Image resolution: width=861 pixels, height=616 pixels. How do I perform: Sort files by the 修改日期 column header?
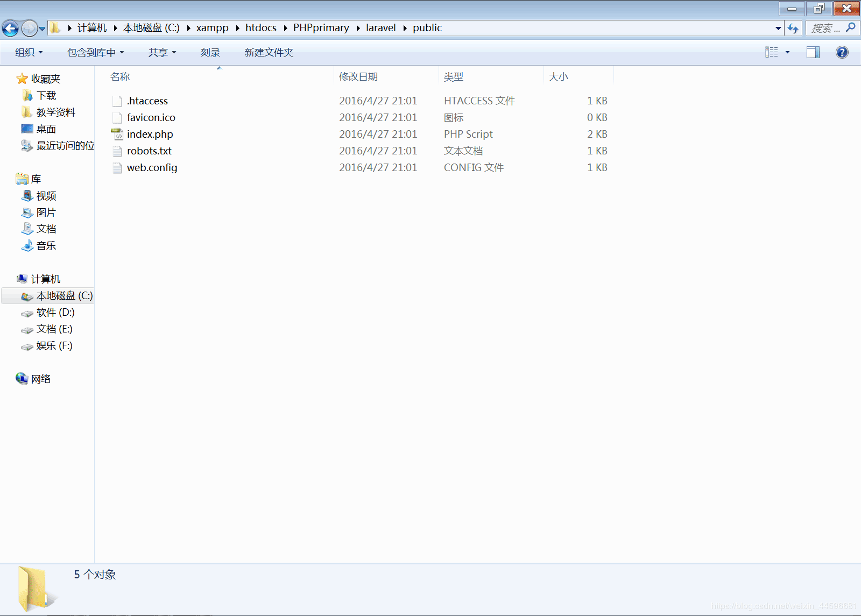(358, 77)
